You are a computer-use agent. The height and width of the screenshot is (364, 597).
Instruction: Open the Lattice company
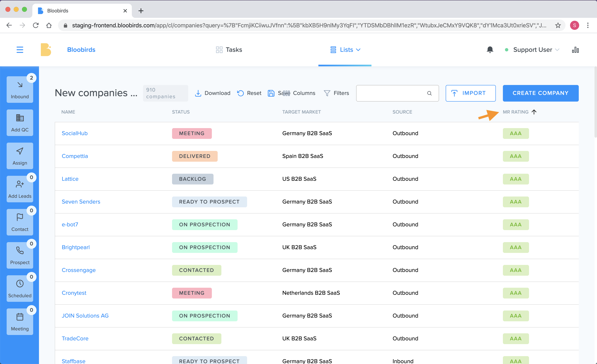[70, 179]
